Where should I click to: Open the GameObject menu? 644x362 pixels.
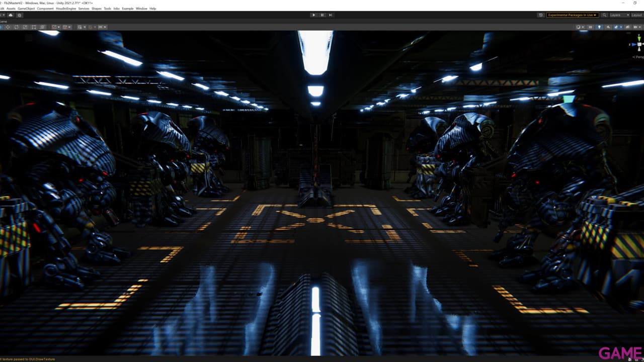click(x=25, y=9)
